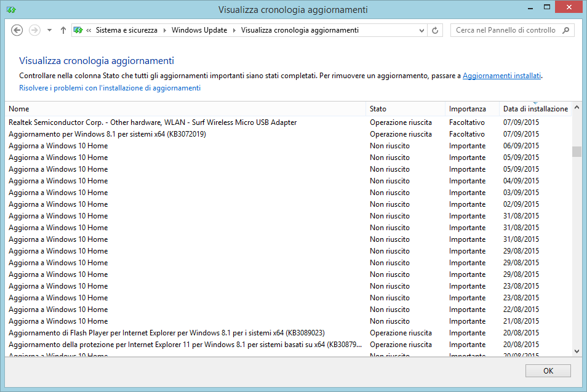Open Sistema e sicurezza breadcrumb
This screenshot has width=587, height=392.
coord(127,30)
